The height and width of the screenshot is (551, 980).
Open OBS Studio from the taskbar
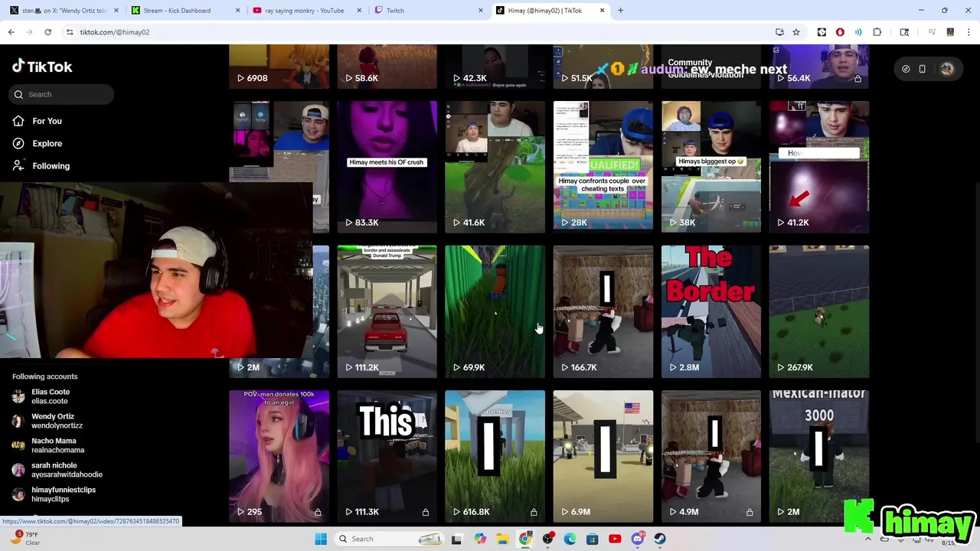(547, 539)
